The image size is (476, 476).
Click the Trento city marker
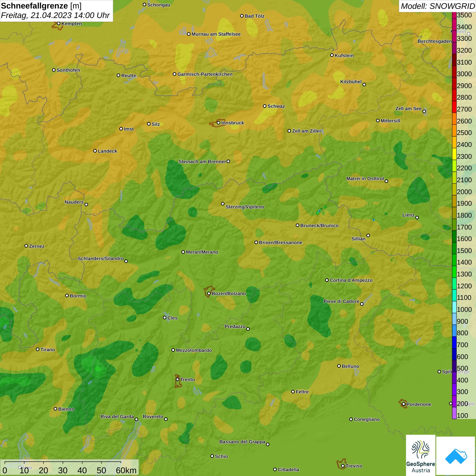(177, 379)
